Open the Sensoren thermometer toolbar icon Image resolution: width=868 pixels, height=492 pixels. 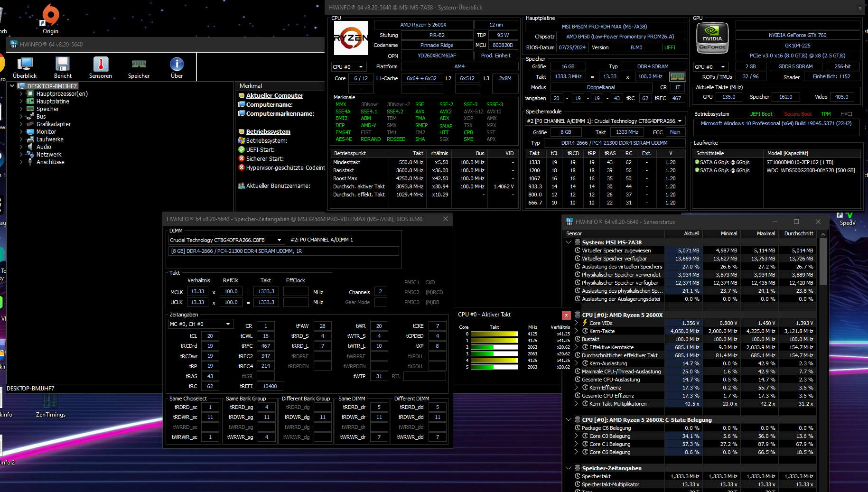tap(101, 67)
